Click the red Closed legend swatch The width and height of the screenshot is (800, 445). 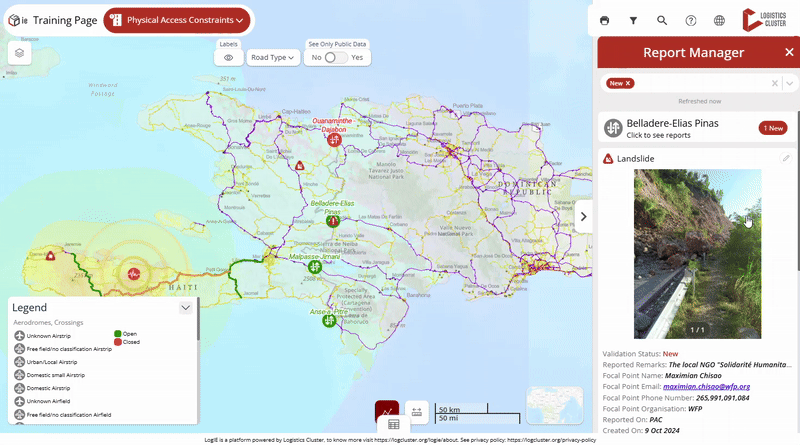pos(118,342)
